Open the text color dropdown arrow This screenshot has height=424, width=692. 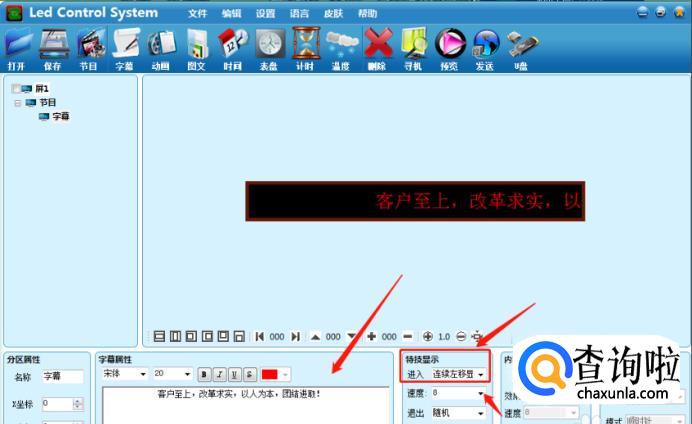pyautogui.click(x=285, y=375)
